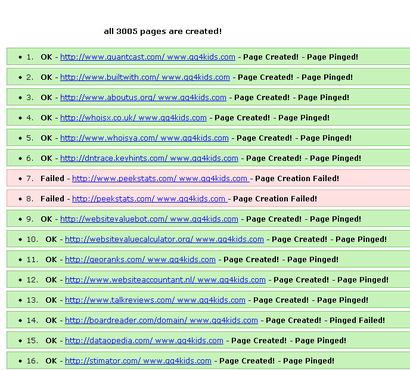
Task: Open the websitevaluecalculator.org link in row 10
Action: click(x=164, y=239)
